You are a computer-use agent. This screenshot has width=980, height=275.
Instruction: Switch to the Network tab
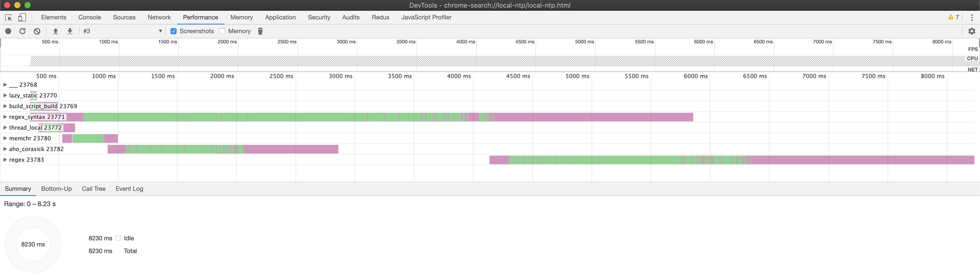pos(159,18)
